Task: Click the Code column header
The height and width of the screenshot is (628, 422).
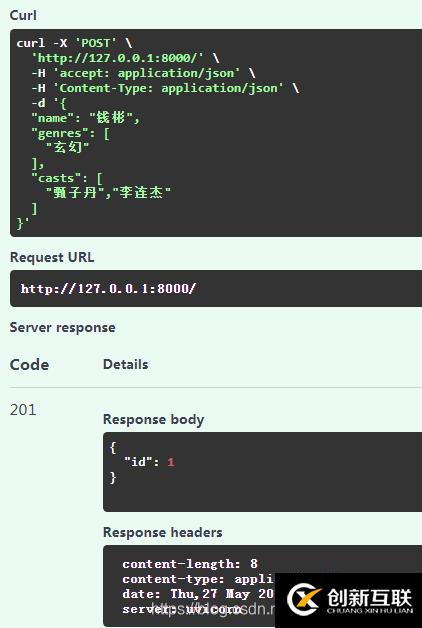Action: (29, 364)
